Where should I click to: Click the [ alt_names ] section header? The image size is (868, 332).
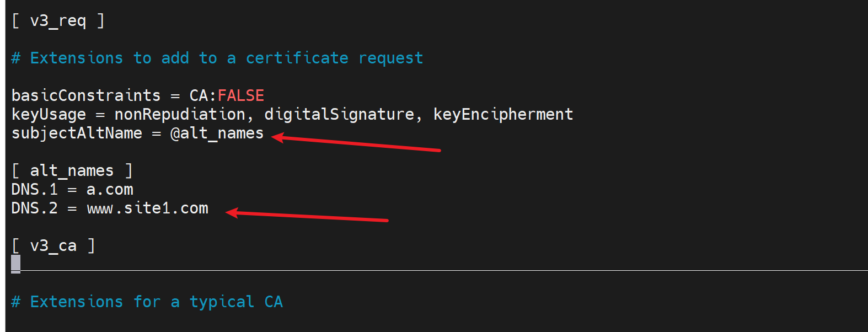pos(72,170)
